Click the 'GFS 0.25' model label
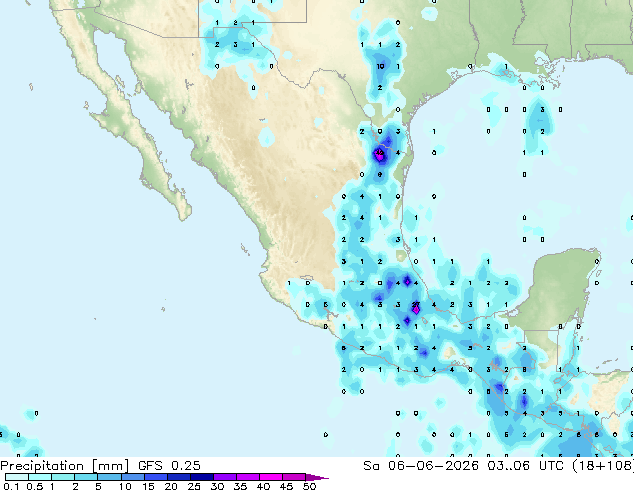Screen dimensions: 634x490 [x=169, y=466]
